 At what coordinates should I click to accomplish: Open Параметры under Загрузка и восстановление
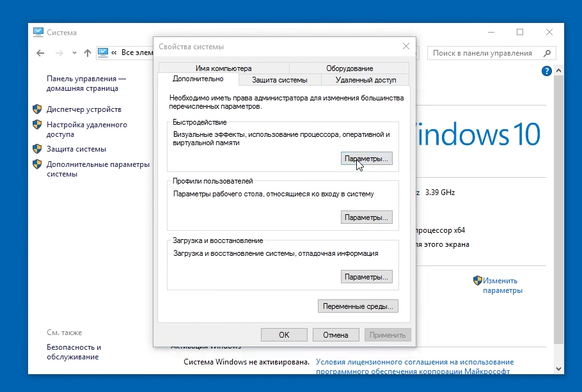(366, 277)
